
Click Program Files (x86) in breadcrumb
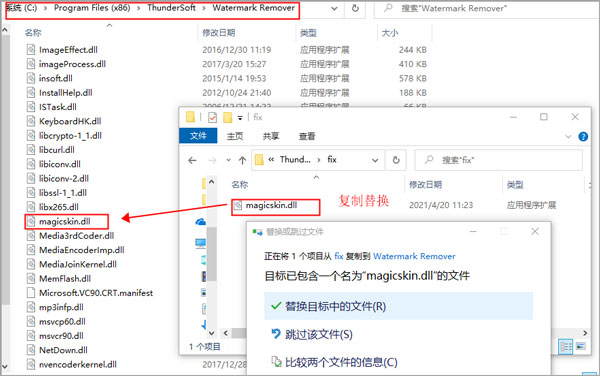92,8
